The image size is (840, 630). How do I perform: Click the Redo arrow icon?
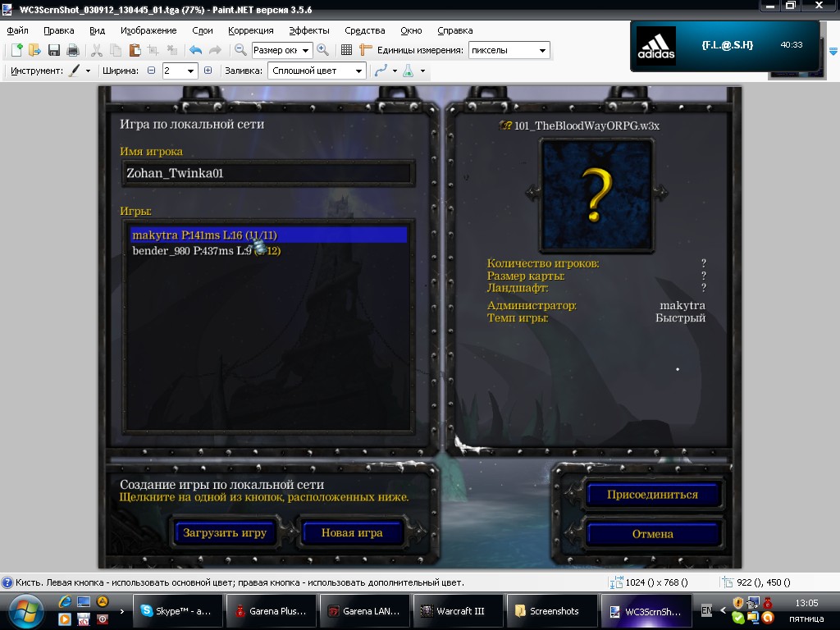(x=215, y=50)
